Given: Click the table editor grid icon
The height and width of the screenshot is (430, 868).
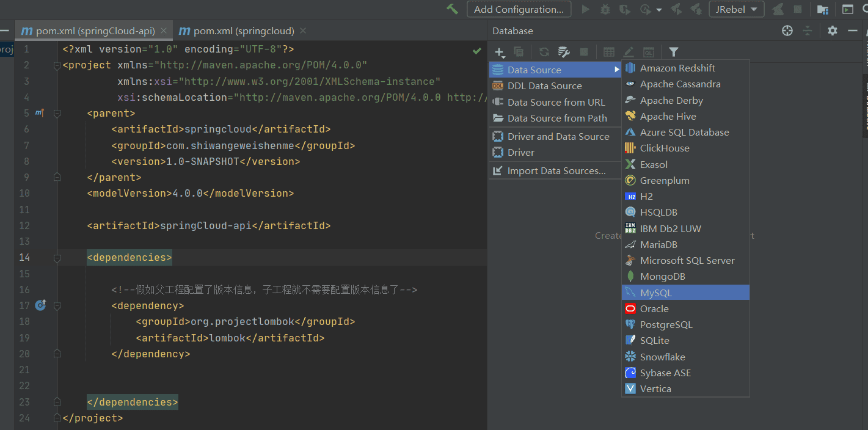Looking at the screenshot, I should tap(609, 53).
